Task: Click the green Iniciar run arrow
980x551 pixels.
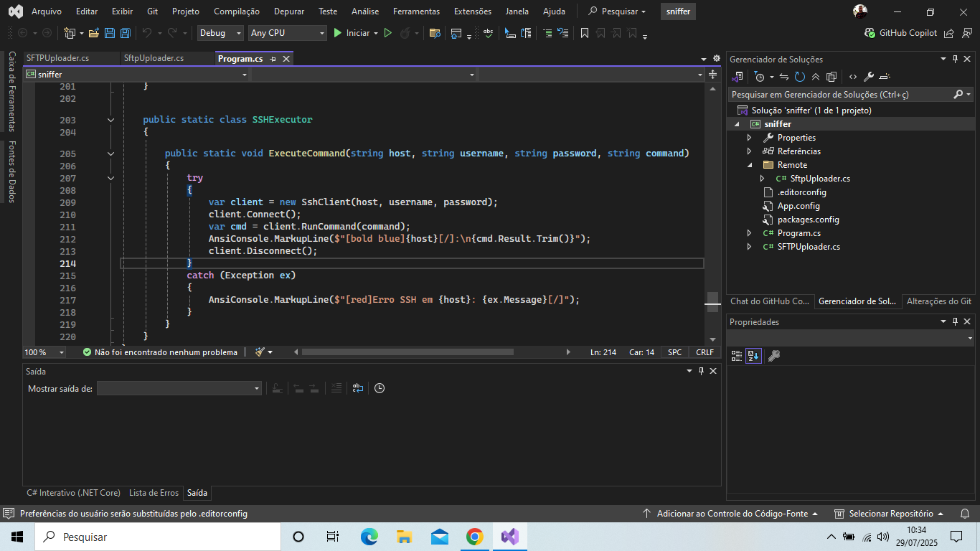Action: (338, 33)
